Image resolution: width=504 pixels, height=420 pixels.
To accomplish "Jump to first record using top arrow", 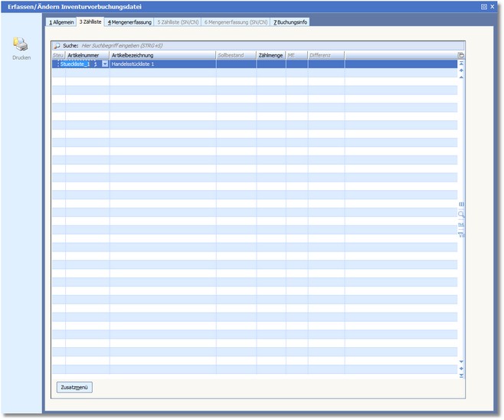I will click(461, 63).
